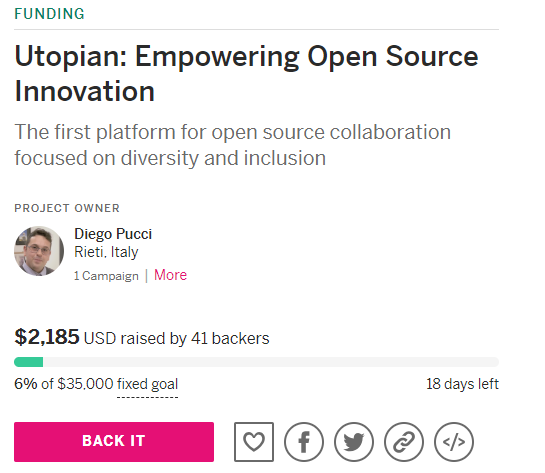Share campaign via Facebook icon
The height and width of the screenshot is (473, 545).
click(x=304, y=442)
